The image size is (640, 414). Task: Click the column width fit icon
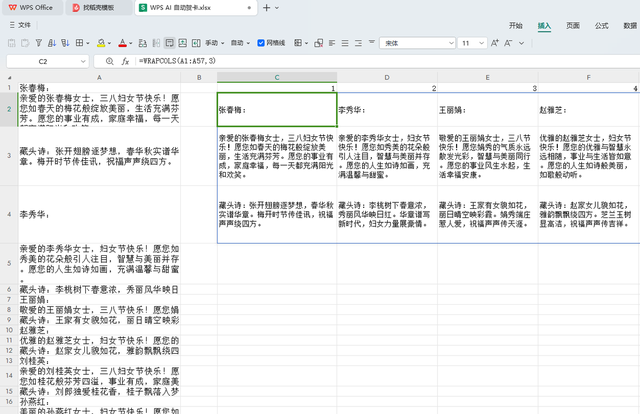pos(196,43)
